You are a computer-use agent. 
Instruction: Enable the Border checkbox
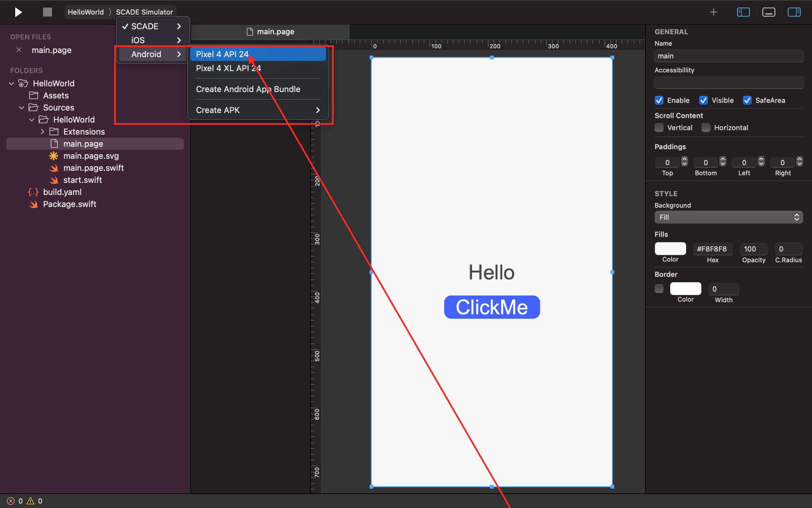pos(659,289)
